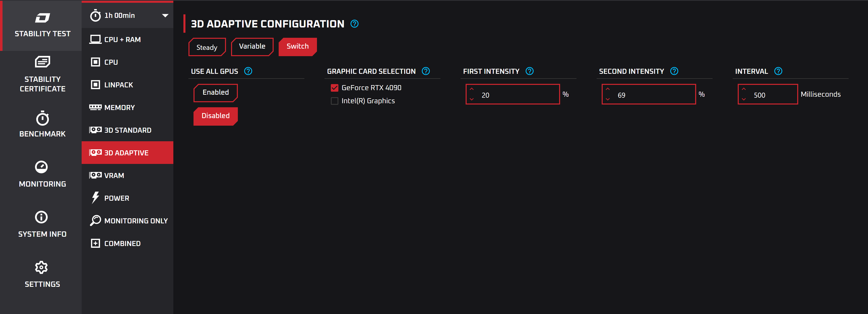The width and height of the screenshot is (868, 314).
Task: Select the VRAM test menu item
Action: 114,176
